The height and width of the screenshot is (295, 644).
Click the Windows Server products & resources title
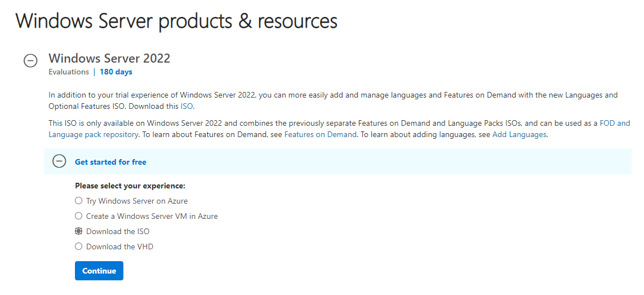point(176,21)
